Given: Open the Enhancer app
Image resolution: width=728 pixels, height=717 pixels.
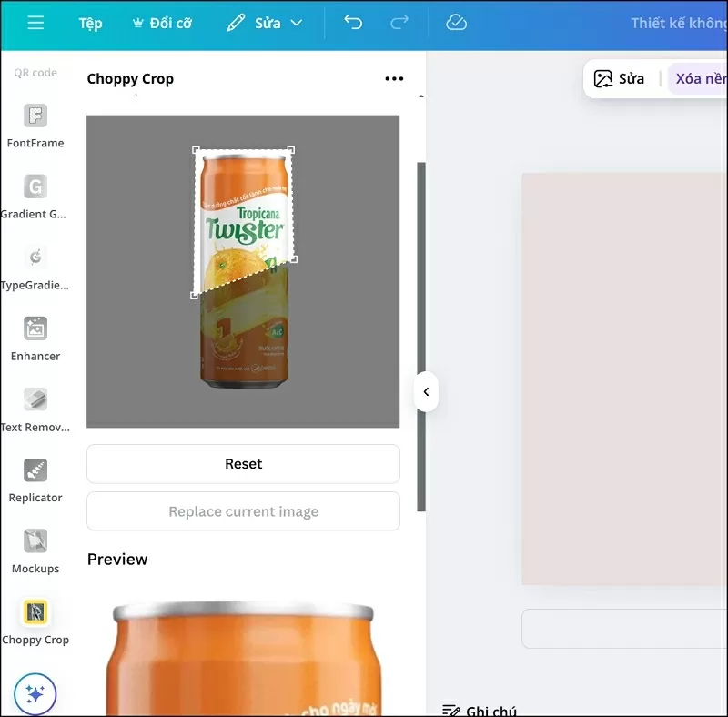Looking at the screenshot, I should tap(35, 338).
